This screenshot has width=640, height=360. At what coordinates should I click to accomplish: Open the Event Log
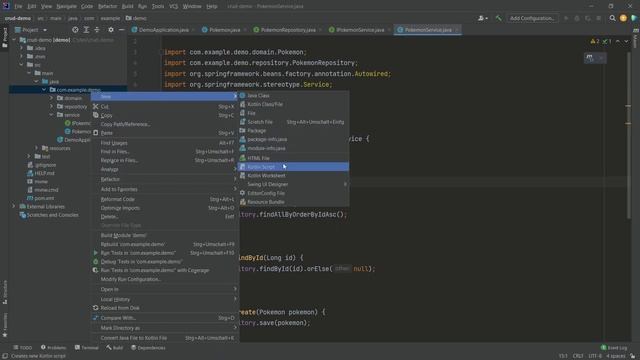[613, 348]
